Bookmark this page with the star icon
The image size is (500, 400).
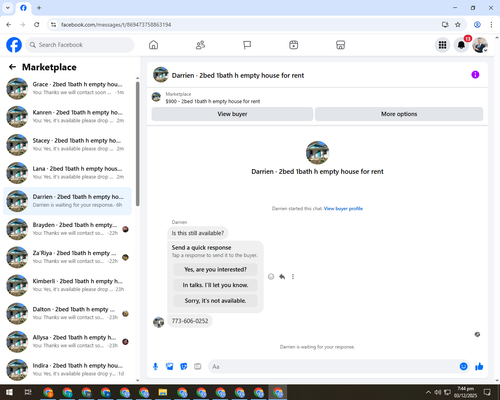point(458,25)
